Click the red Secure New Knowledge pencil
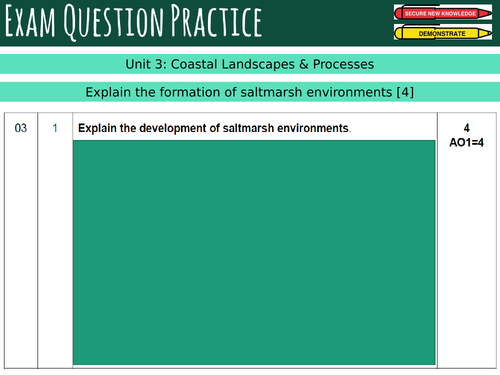This screenshot has width=500, height=375. pos(443,13)
